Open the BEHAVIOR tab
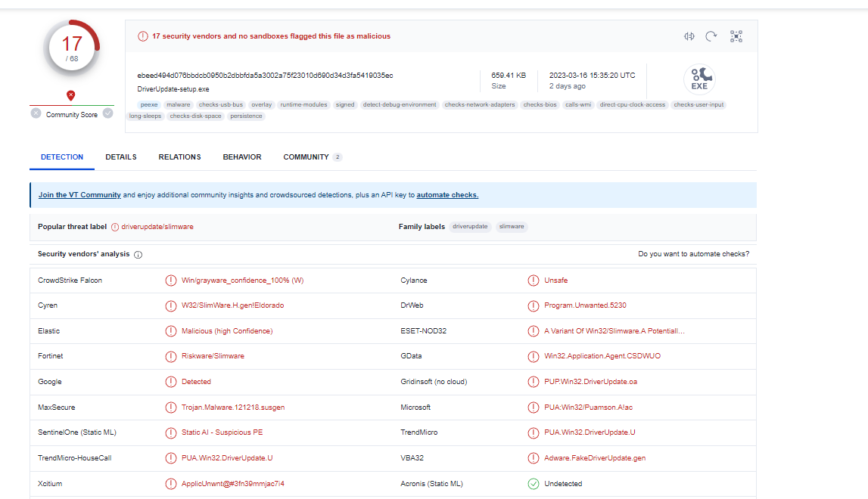The width and height of the screenshot is (868, 499). click(242, 157)
